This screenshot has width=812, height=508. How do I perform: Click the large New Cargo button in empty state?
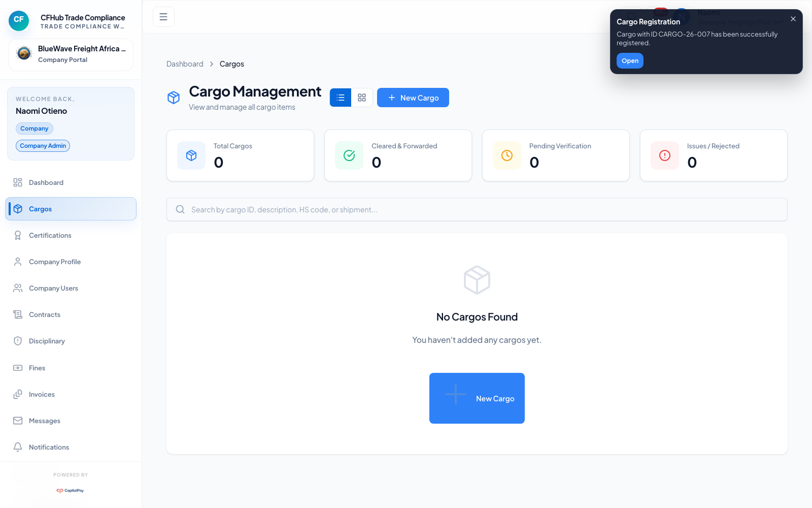point(477,398)
